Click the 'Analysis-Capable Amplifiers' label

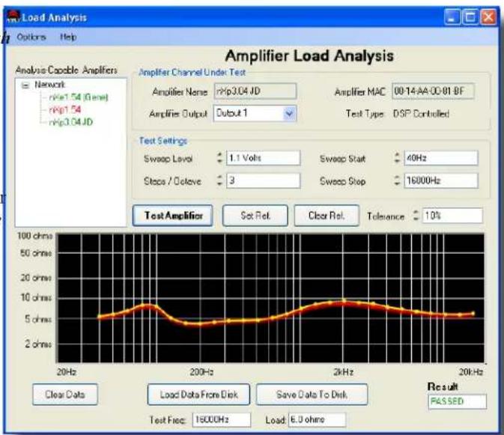pos(67,70)
